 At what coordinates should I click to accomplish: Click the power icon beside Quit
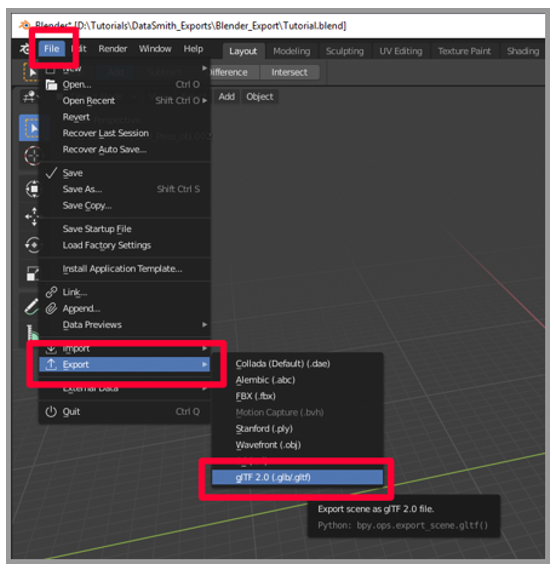[51, 412]
